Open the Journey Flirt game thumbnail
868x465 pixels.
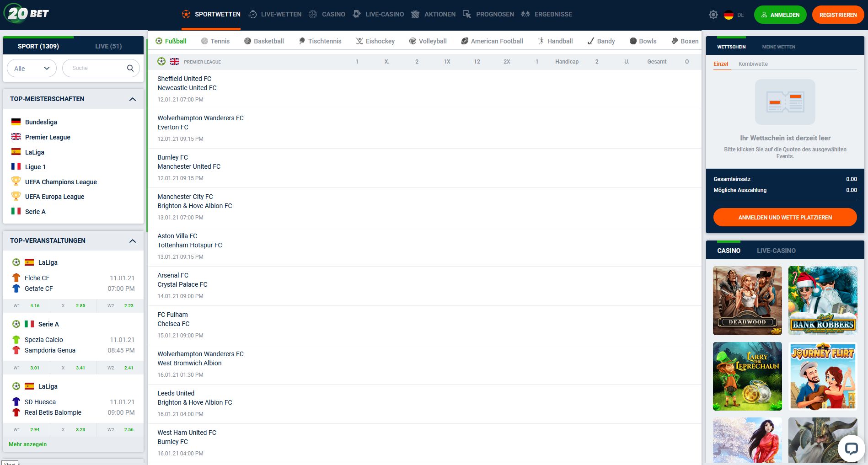(x=823, y=376)
